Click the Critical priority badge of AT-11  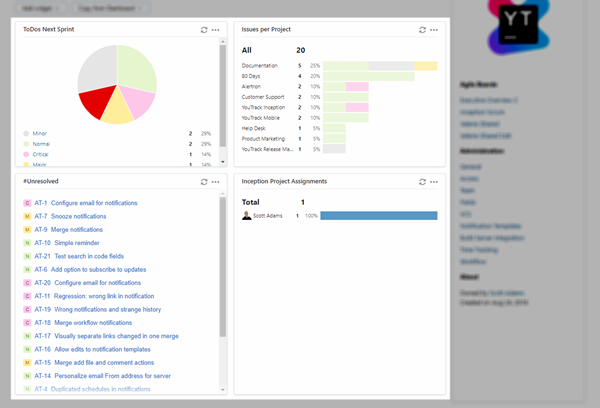(x=27, y=296)
